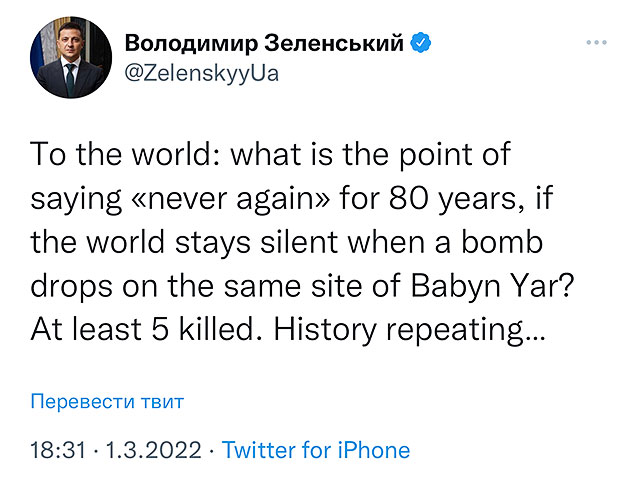Open the Twitter for iPhone source link
The width and height of the screenshot is (640, 480).
pos(316,450)
